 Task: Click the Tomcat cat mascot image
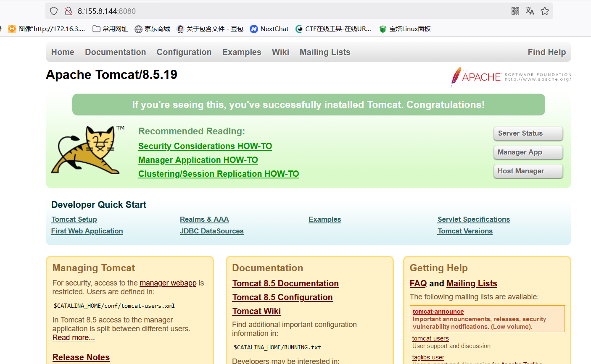[x=88, y=150]
